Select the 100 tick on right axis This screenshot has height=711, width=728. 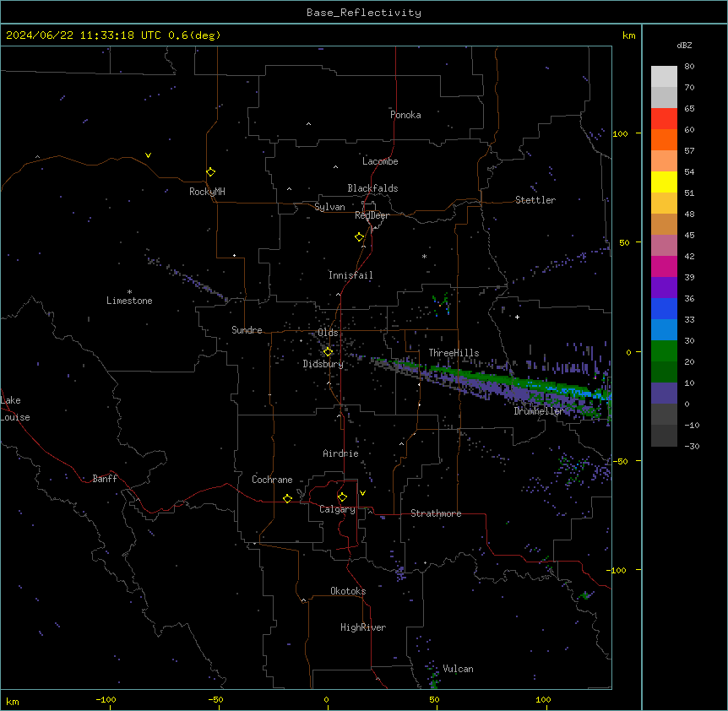pyautogui.click(x=620, y=134)
